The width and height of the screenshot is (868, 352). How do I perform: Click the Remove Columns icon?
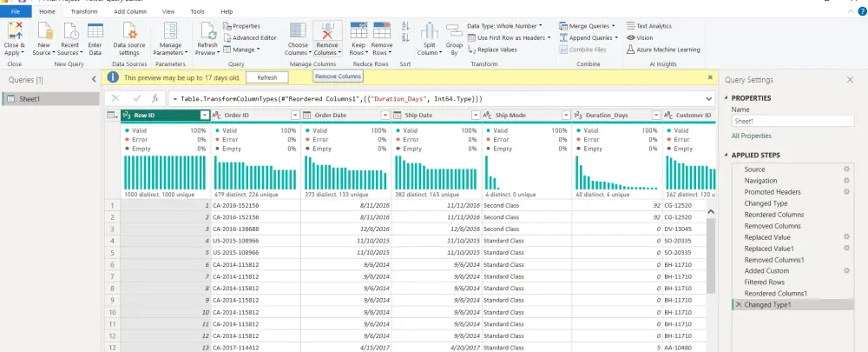(x=328, y=31)
